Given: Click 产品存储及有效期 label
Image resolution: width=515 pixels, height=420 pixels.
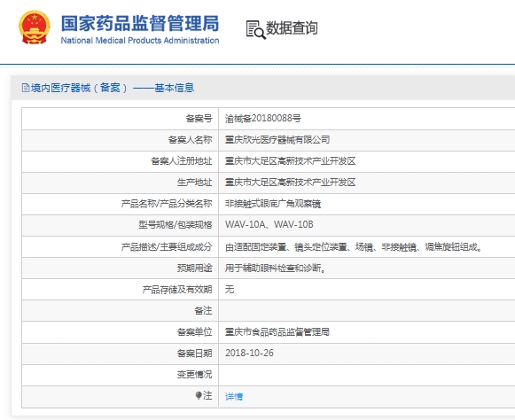Looking at the screenshot, I should 177,290.
